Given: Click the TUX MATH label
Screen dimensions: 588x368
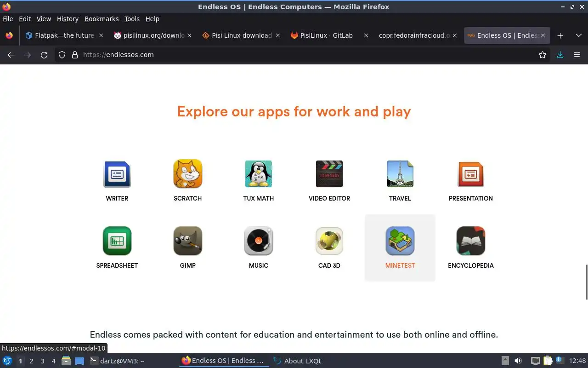Looking at the screenshot, I should tap(259, 198).
